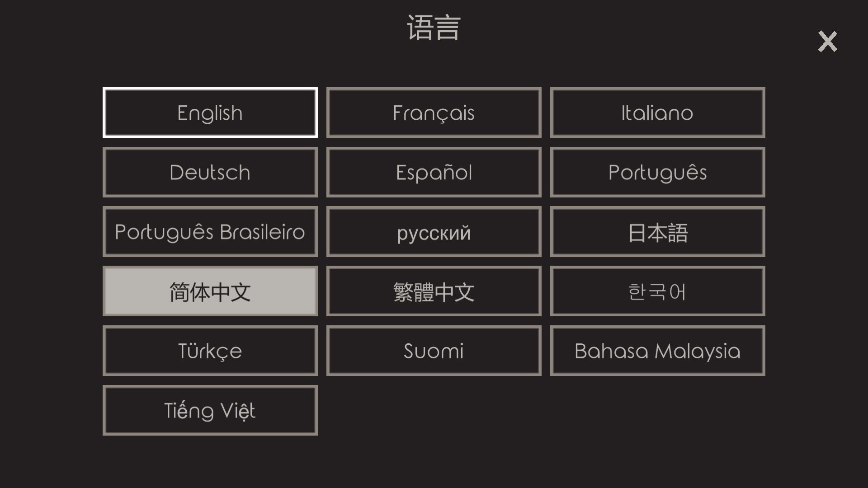868x488 pixels.
Task: Set language to Türkçe
Action: pyautogui.click(x=210, y=351)
